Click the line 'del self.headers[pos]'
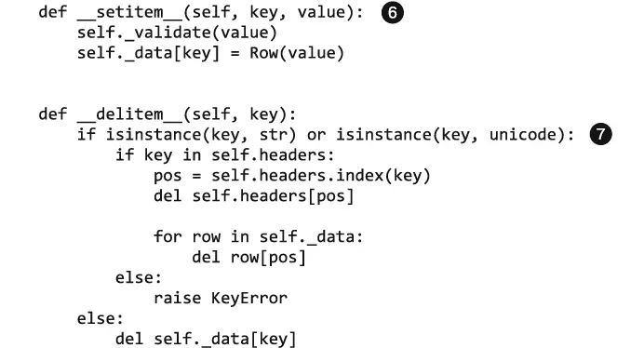This screenshot has width=644, height=348. click(254, 196)
